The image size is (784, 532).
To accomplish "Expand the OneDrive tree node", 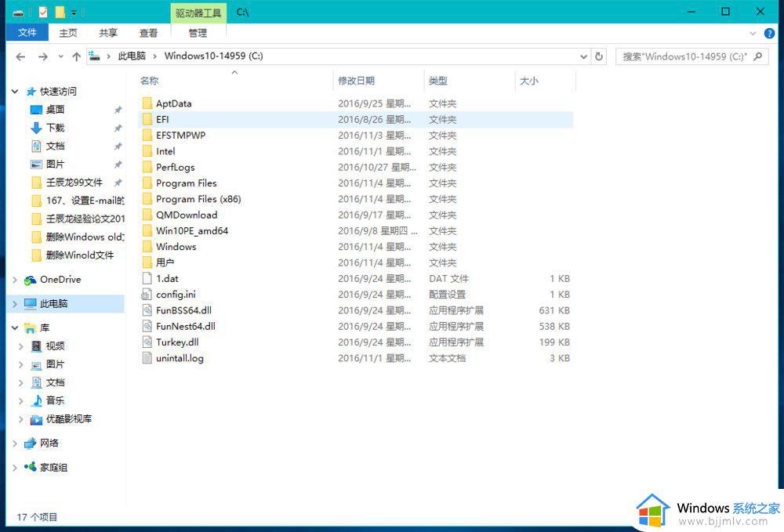I will pyautogui.click(x=15, y=280).
